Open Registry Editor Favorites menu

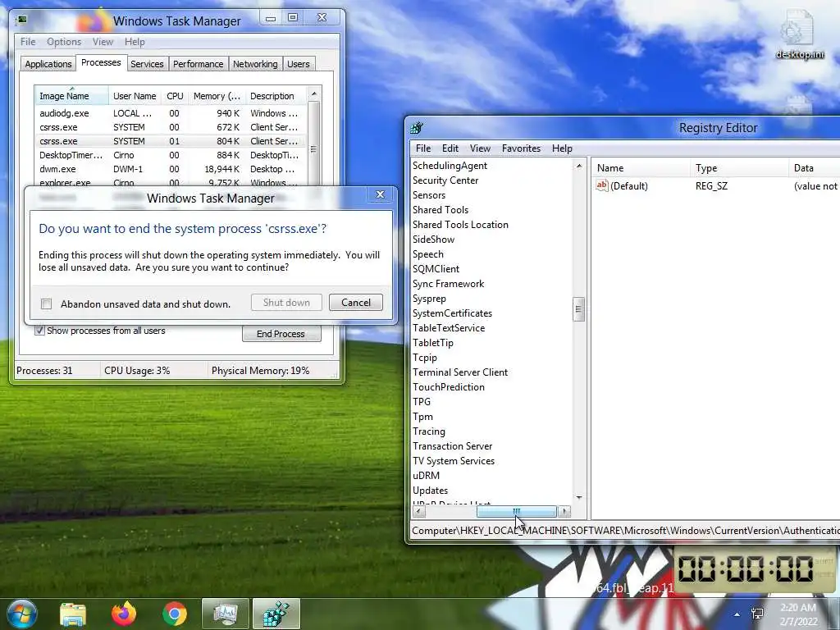point(521,148)
